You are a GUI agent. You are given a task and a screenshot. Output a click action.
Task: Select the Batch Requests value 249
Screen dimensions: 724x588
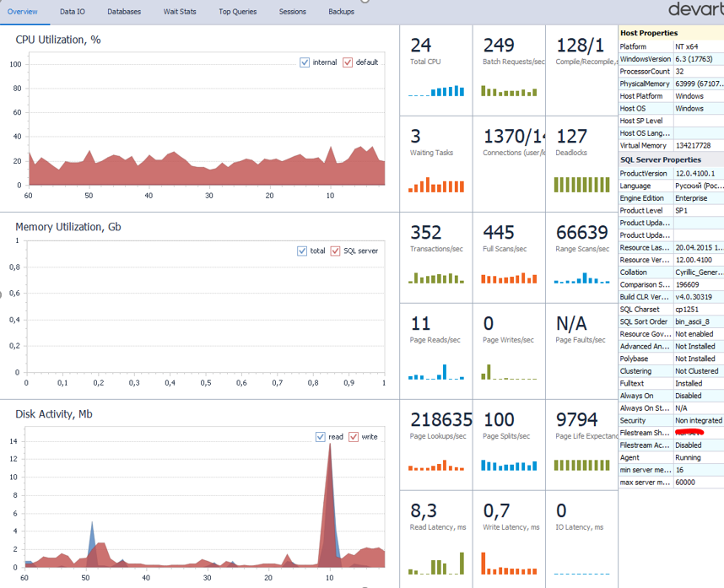(x=499, y=46)
